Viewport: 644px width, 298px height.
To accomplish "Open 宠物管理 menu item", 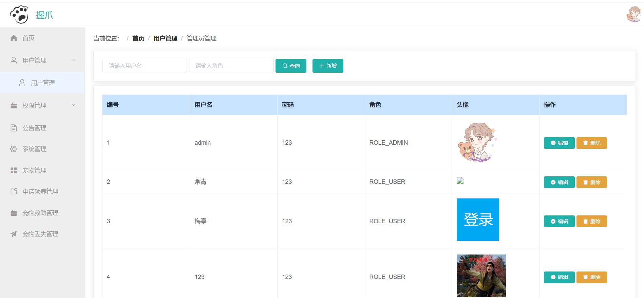I will pos(42,170).
